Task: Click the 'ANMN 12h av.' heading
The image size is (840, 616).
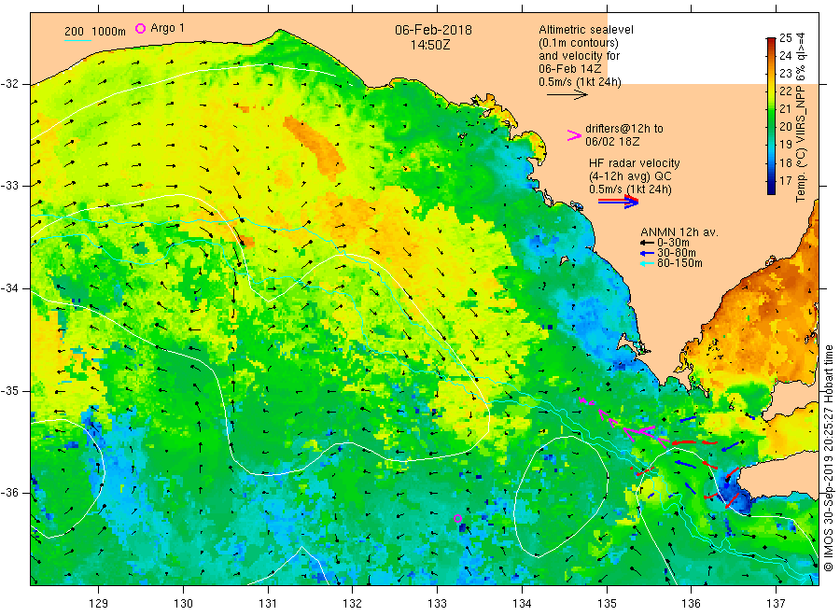Action: [x=679, y=232]
